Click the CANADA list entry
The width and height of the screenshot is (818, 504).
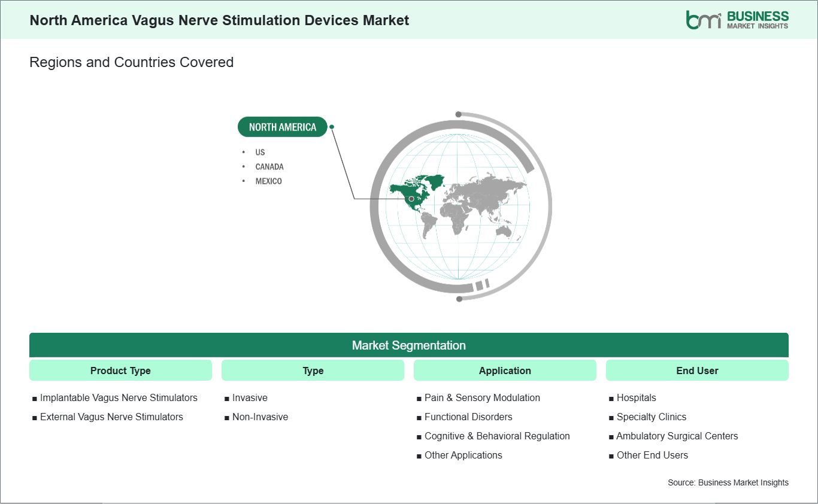point(269,166)
